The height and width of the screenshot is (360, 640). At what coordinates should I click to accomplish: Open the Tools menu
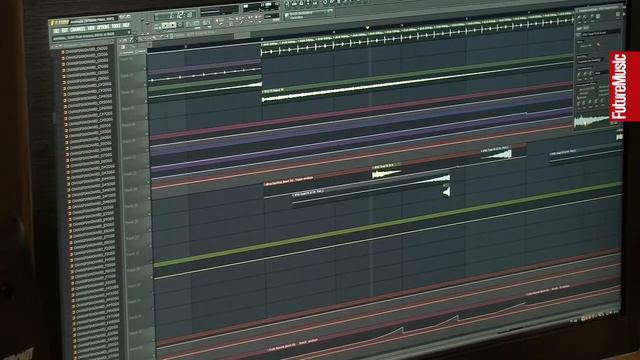coord(116,27)
